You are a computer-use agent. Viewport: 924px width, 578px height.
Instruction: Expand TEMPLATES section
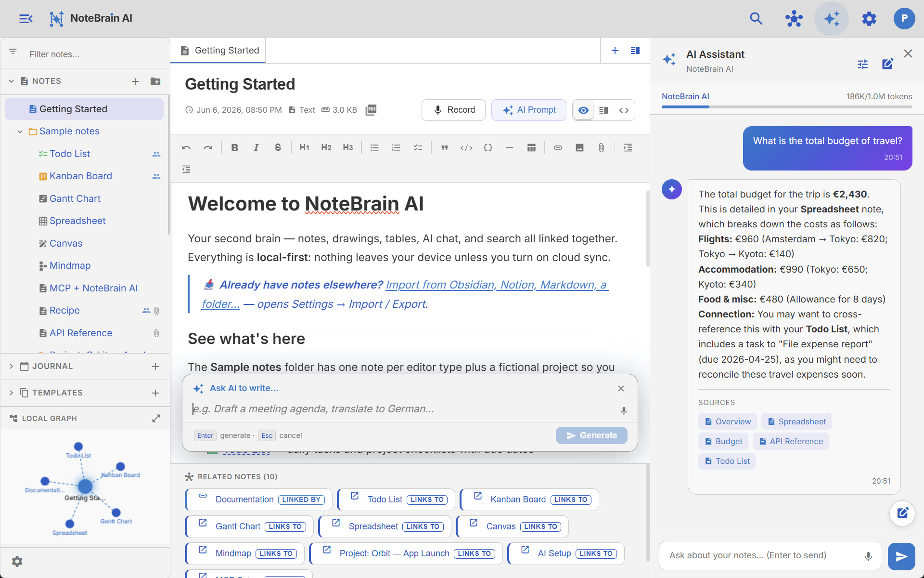(12, 393)
